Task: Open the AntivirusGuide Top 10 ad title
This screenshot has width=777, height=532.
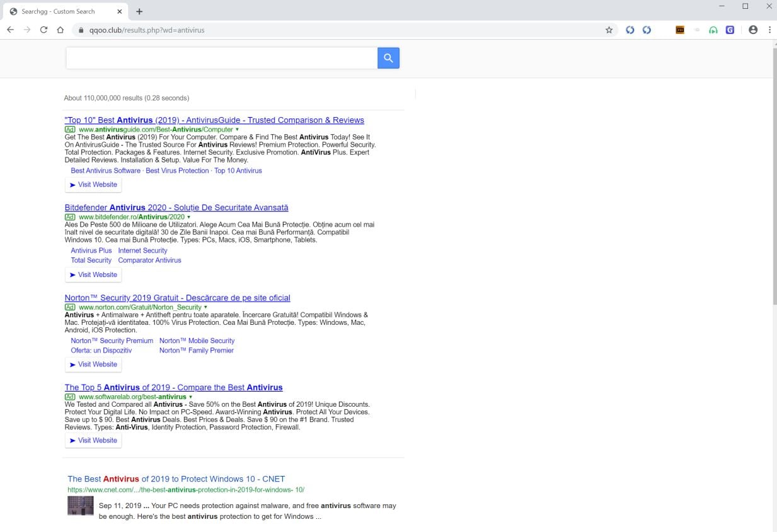Action: point(214,120)
